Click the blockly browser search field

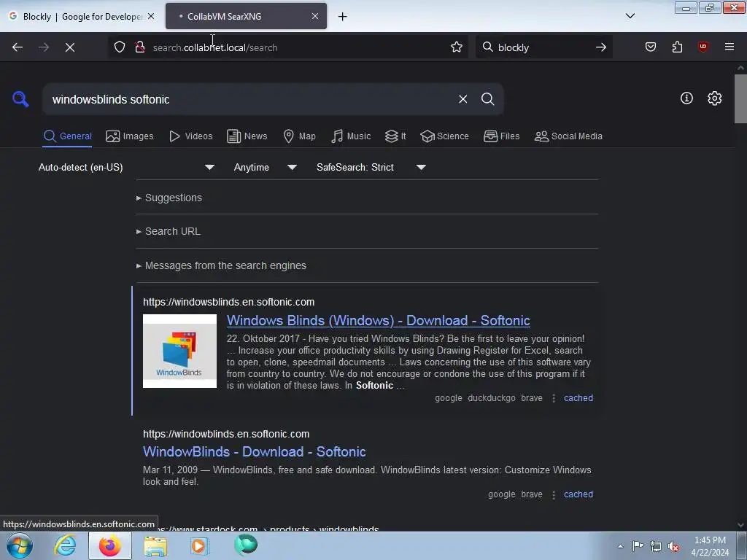click(x=543, y=47)
